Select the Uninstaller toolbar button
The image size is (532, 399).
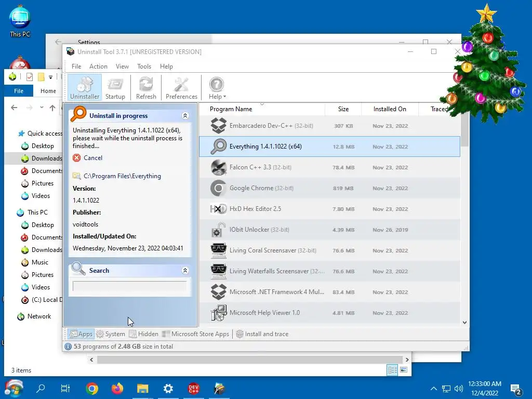[85, 87]
